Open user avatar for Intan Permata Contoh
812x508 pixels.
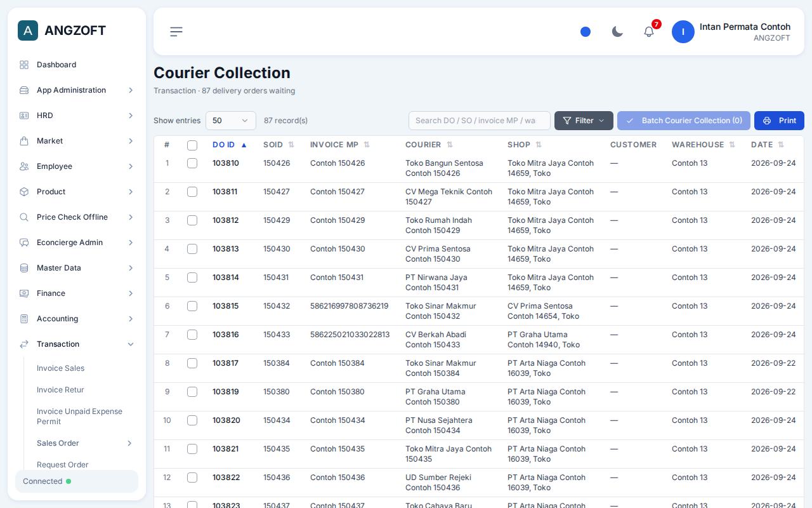[x=683, y=32]
